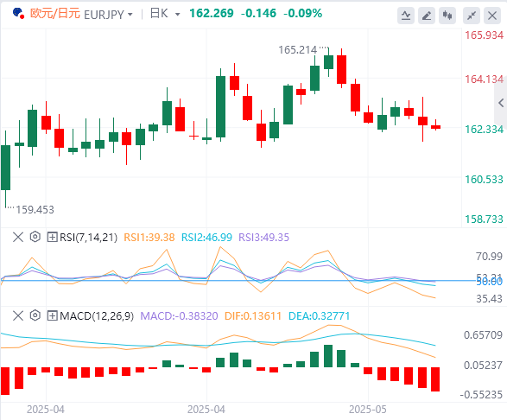Click the MACD(12,26,9) label
Image resolution: width=507 pixels, height=420 pixels.
[97, 315]
